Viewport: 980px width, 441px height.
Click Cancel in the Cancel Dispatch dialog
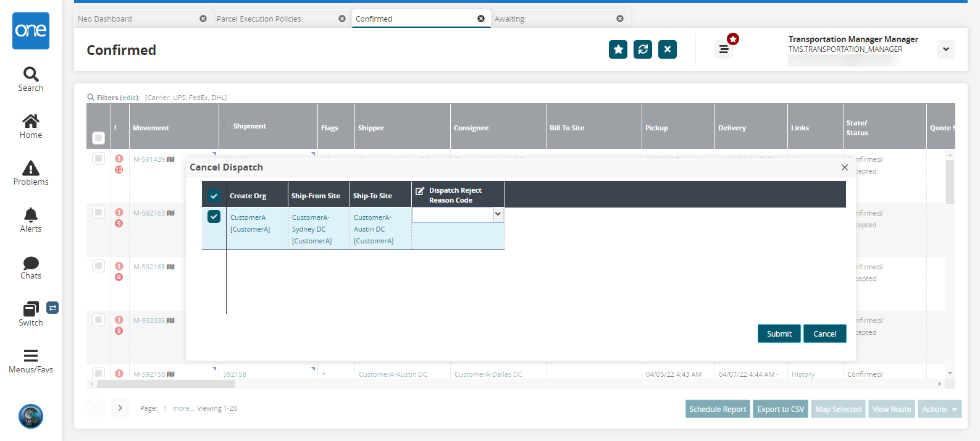[x=824, y=334]
